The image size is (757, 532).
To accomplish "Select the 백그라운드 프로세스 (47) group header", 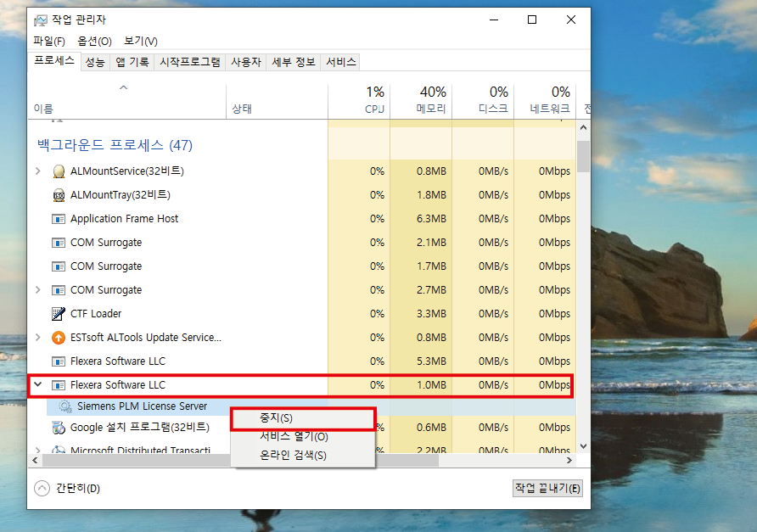I will [x=115, y=145].
